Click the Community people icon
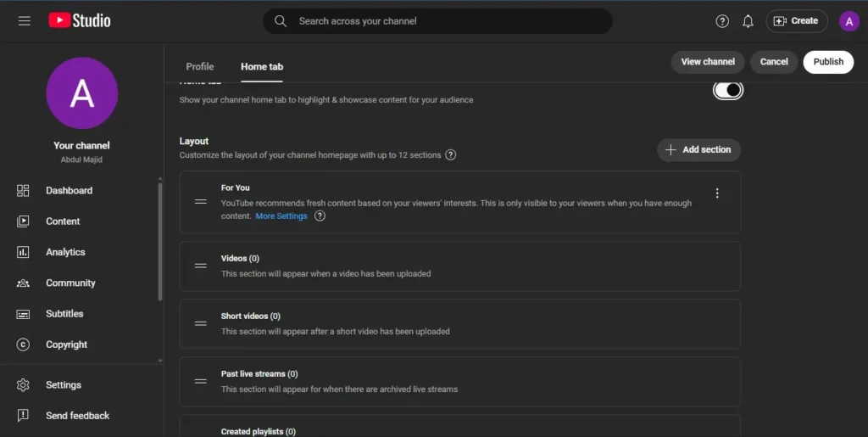This screenshot has width=868, height=437. click(23, 283)
